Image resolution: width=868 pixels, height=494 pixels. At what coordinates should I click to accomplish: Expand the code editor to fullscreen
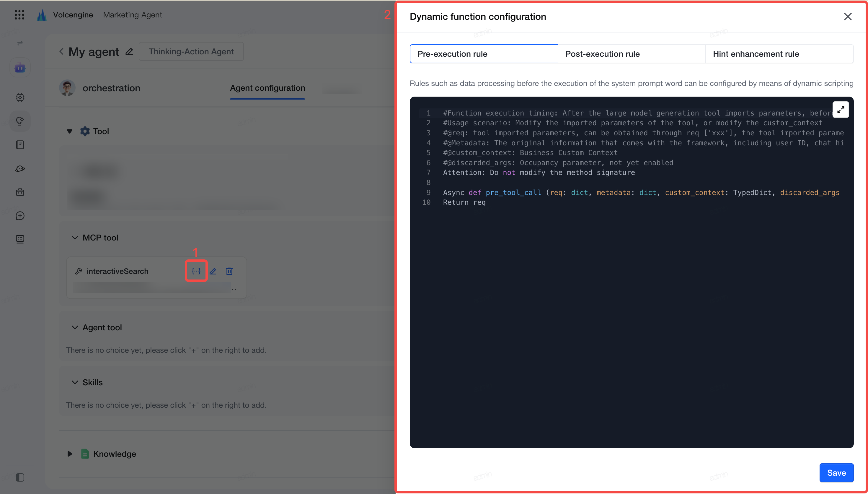841,110
